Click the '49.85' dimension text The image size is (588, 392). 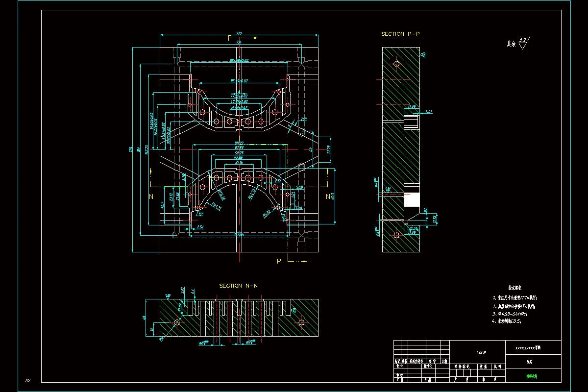(239, 157)
